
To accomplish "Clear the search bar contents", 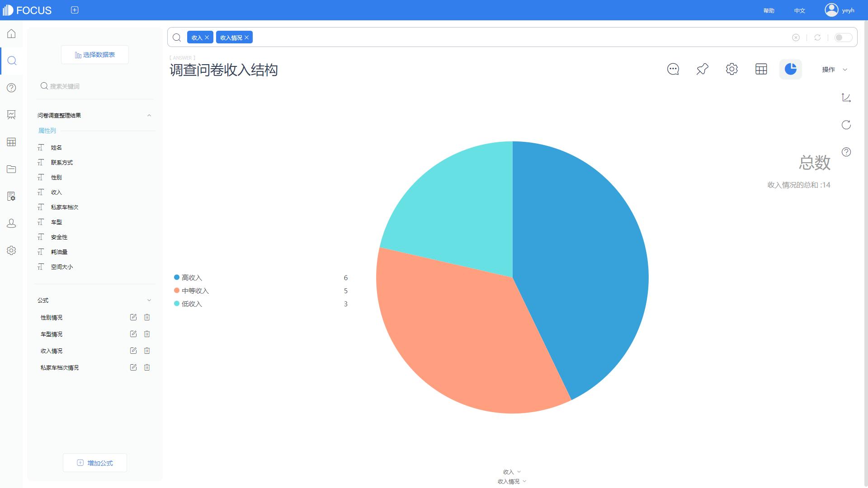I will [x=796, y=38].
